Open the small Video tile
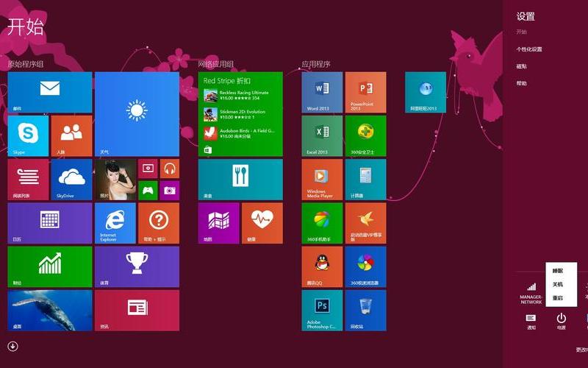This screenshot has width=588, height=368. [148, 169]
